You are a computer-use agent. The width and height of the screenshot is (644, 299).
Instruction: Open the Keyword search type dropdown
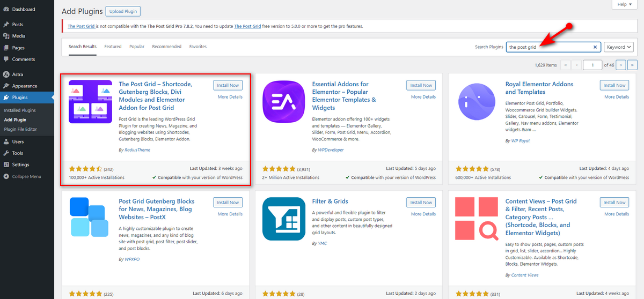click(x=619, y=47)
